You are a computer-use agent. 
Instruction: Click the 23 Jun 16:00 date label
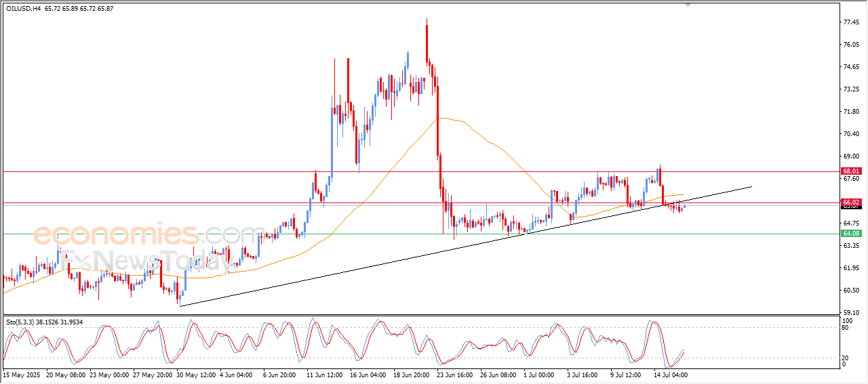tap(456, 375)
